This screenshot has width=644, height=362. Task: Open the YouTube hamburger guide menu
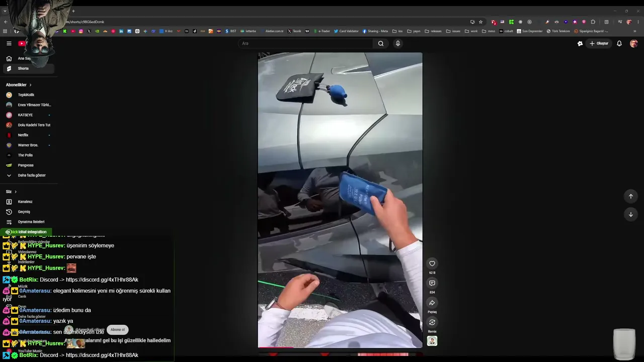[x=9, y=44]
